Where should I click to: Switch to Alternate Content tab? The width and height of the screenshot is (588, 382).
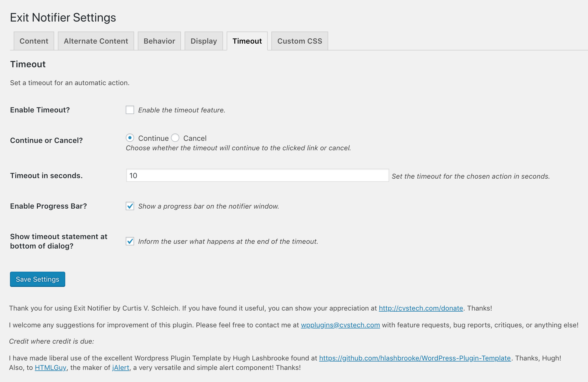(x=96, y=41)
